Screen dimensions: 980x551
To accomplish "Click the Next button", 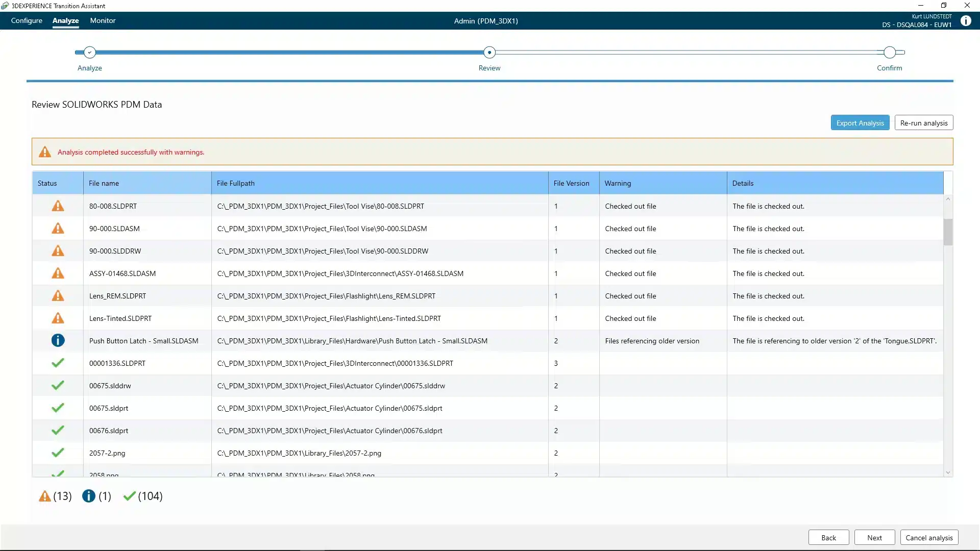I will (x=874, y=537).
